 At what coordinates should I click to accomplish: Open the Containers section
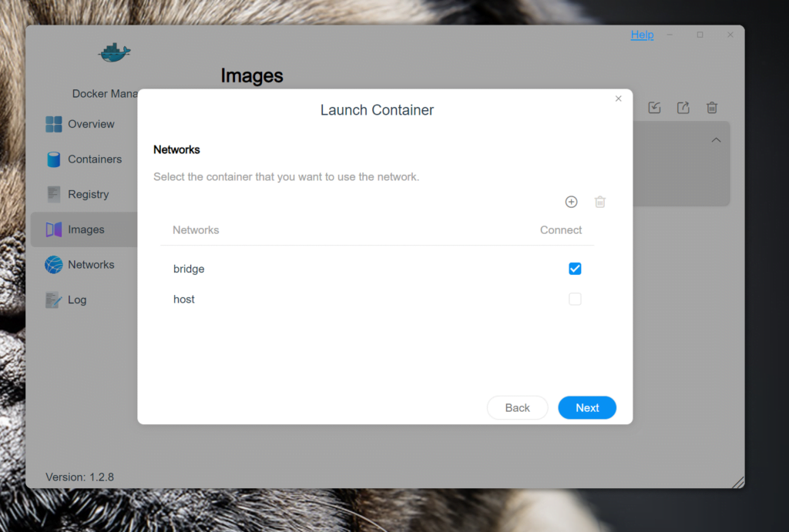(x=94, y=159)
